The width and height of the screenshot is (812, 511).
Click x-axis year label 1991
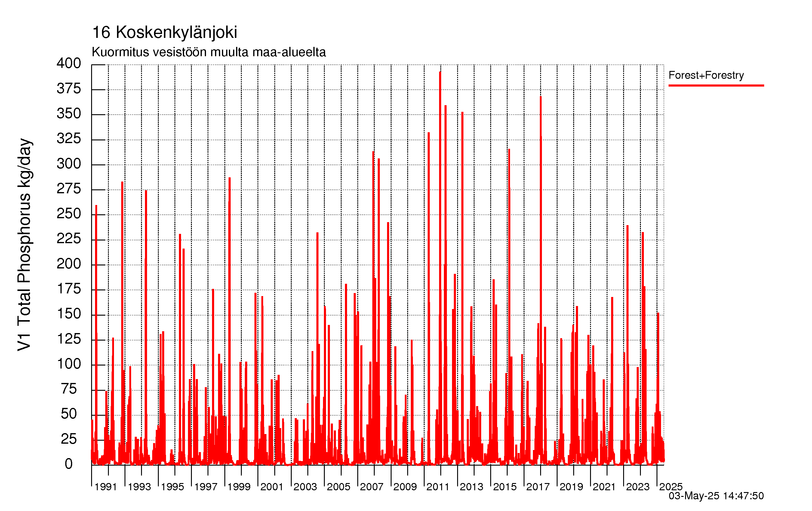[x=106, y=487]
